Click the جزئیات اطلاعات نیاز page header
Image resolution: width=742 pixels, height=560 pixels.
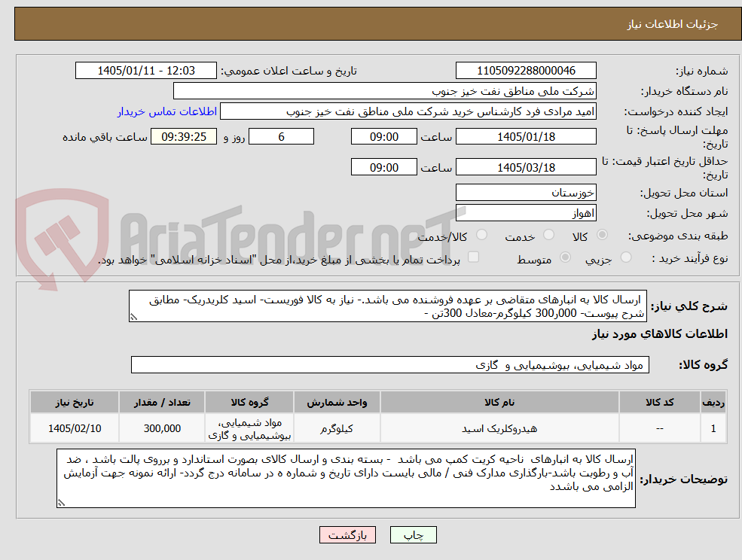[x=672, y=24]
